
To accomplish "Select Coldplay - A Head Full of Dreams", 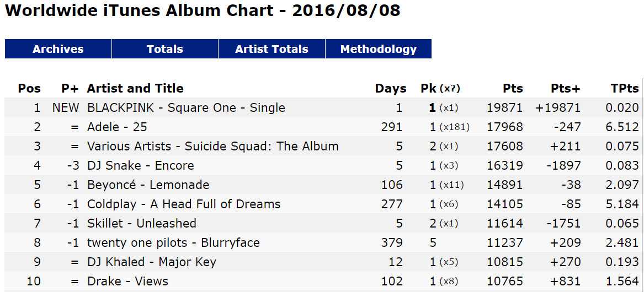I will click(x=184, y=204).
